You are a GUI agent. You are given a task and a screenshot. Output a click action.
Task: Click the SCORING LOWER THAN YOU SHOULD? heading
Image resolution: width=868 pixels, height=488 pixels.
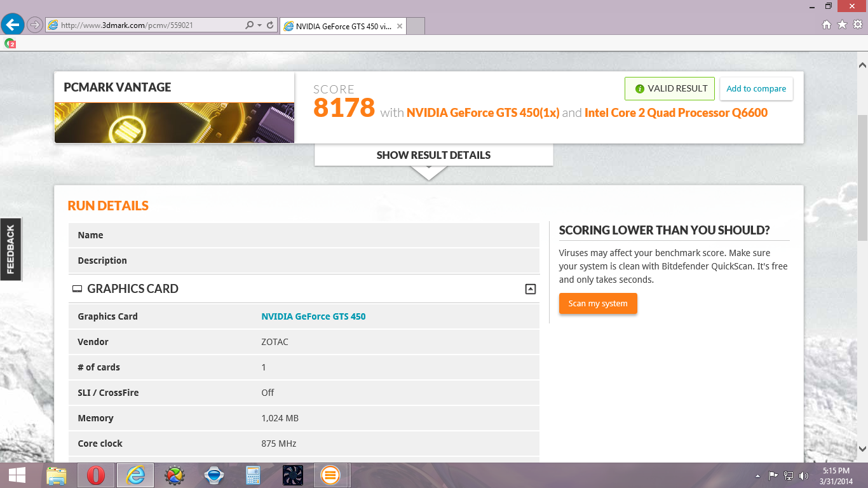pos(664,230)
